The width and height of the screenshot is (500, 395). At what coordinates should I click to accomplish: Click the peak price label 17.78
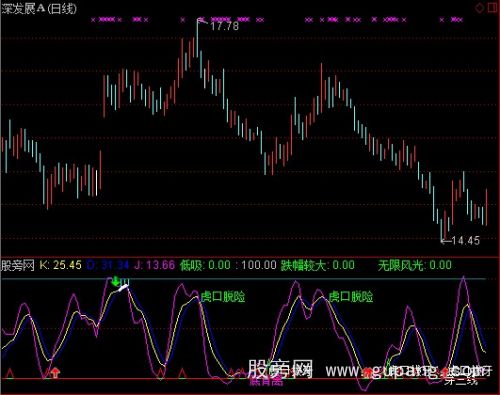point(224,26)
